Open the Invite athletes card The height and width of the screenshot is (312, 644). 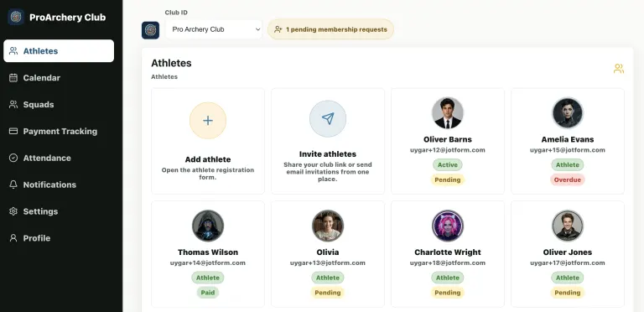tap(328, 141)
